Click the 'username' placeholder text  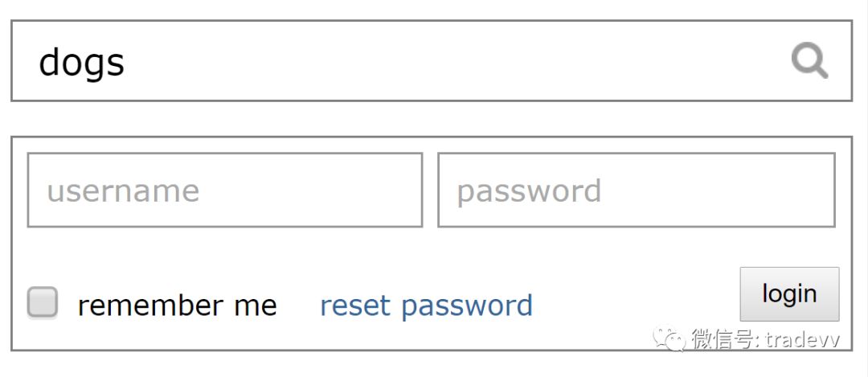[x=123, y=191]
